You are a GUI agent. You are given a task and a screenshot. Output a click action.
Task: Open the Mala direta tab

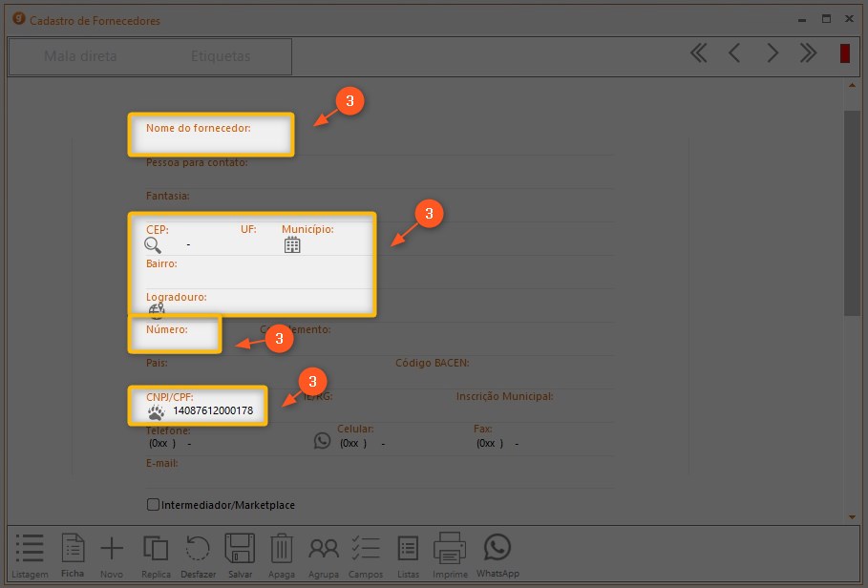(x=80, y=56)
